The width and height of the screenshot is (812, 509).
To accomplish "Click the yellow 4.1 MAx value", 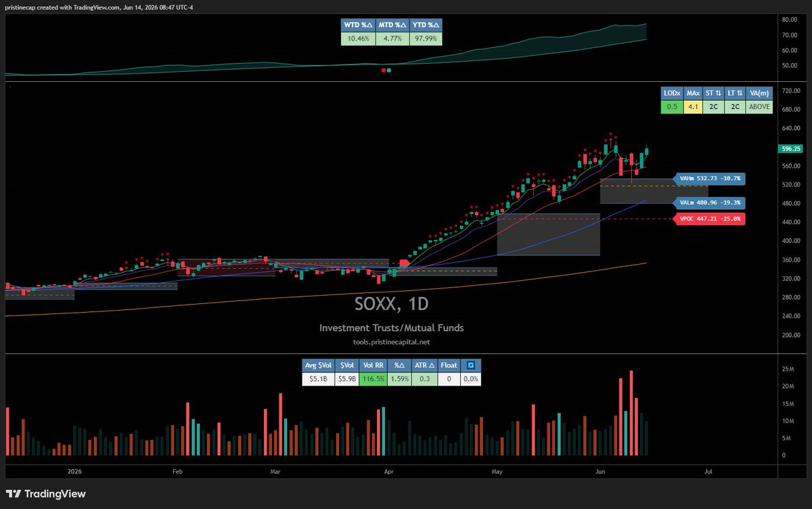I will point(693,107).
